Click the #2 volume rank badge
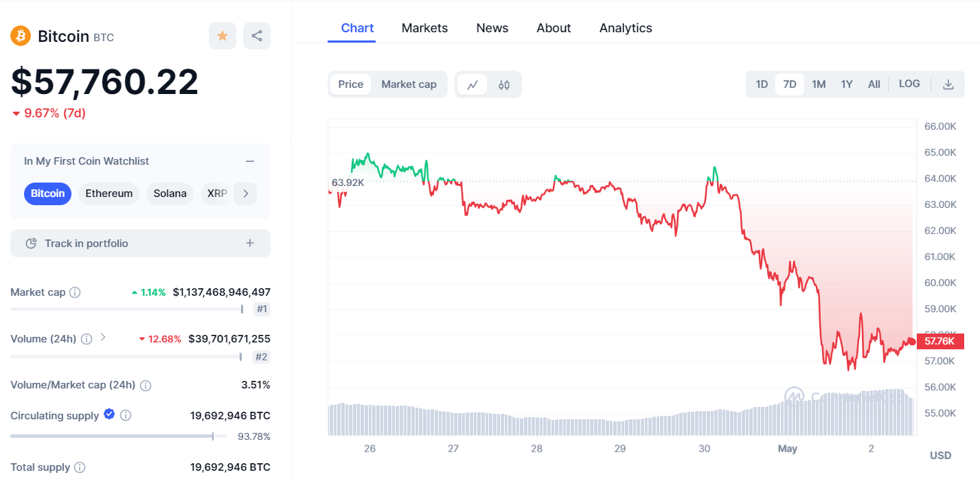The width and height of the screenshot is (980, 479). [x=262, y=357]
